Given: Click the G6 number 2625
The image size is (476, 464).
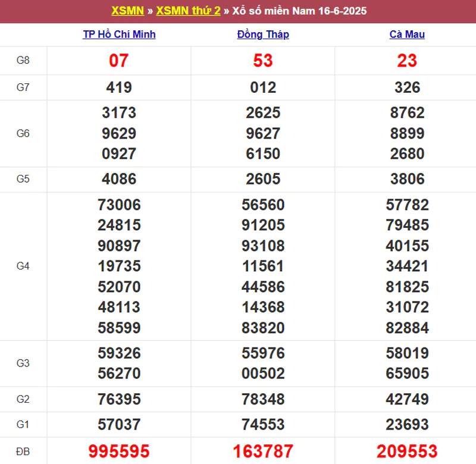Looking at the screenshot, I should [263, 112].
